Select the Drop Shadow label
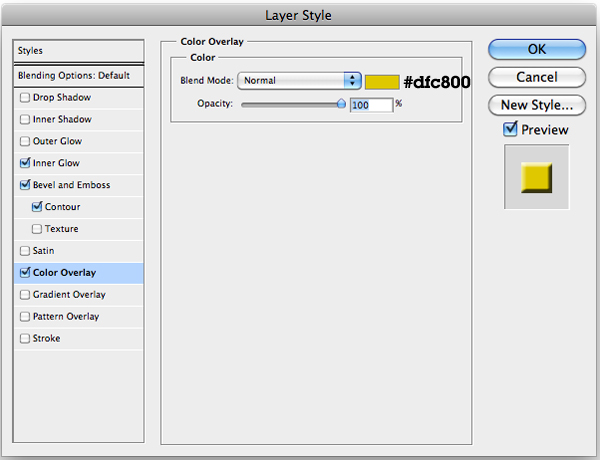 coord(62,98)
